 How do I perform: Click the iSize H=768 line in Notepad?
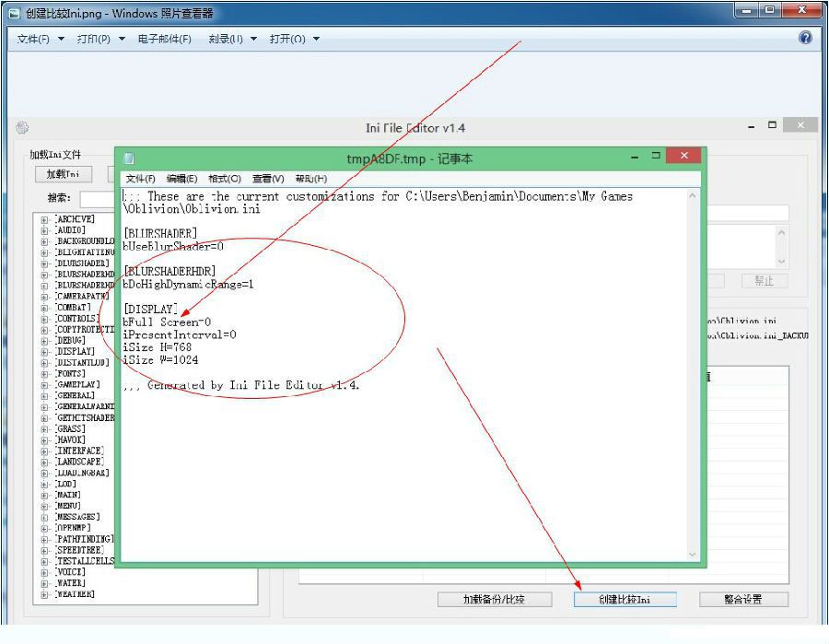tap(157, 347)
